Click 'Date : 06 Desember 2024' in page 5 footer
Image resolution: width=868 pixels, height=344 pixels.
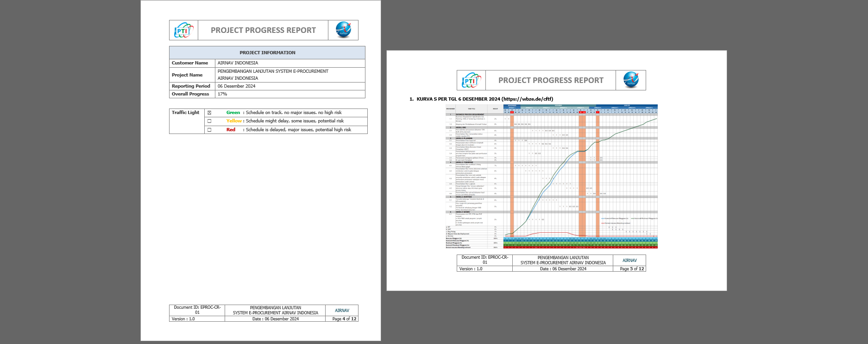click(563, 269)
